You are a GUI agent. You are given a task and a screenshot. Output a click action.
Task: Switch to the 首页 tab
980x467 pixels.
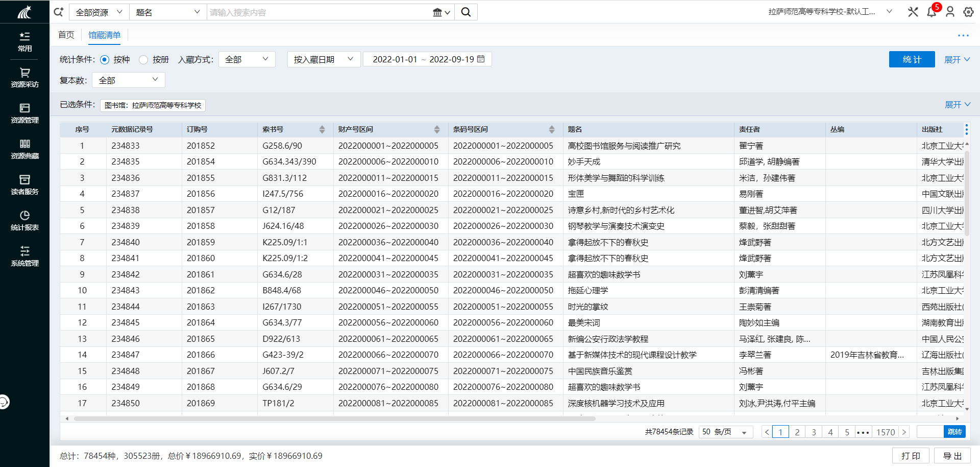66,35
